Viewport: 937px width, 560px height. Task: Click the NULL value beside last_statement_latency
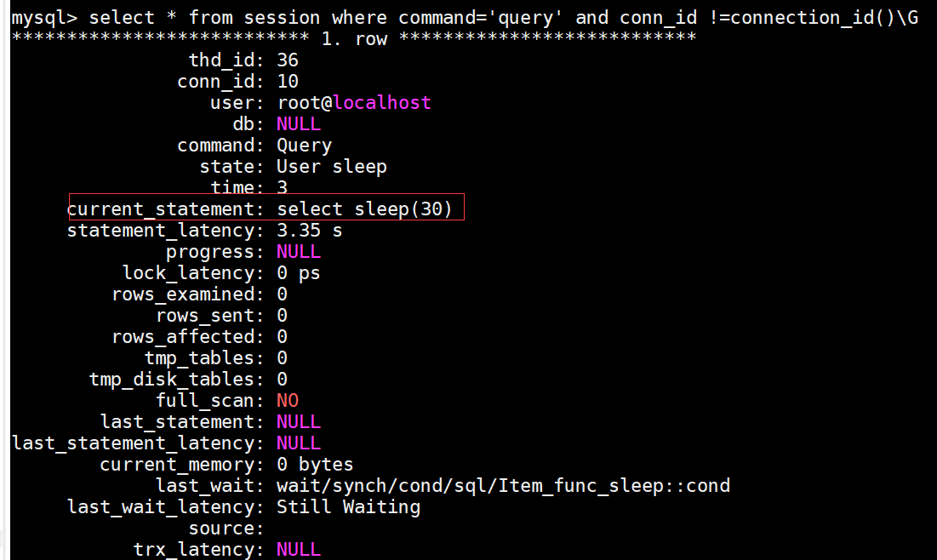[298, 443]
